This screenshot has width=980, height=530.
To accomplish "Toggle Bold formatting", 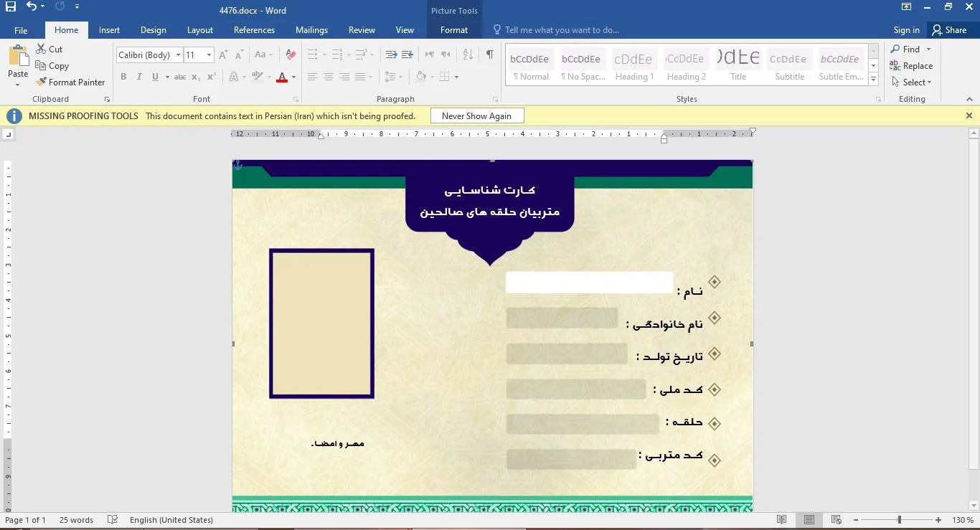I will pyautogui.click(x=123, y=77).
